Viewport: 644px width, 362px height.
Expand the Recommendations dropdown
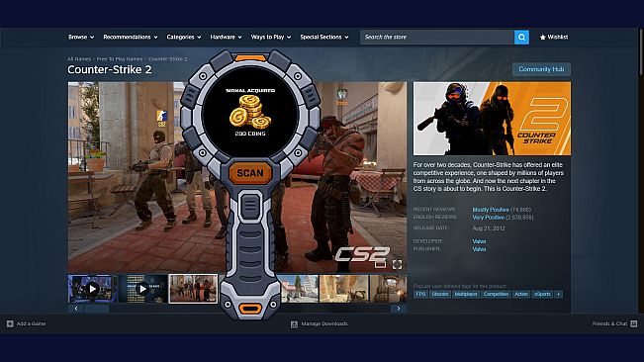pyautogui.click(x=131, y=37)
